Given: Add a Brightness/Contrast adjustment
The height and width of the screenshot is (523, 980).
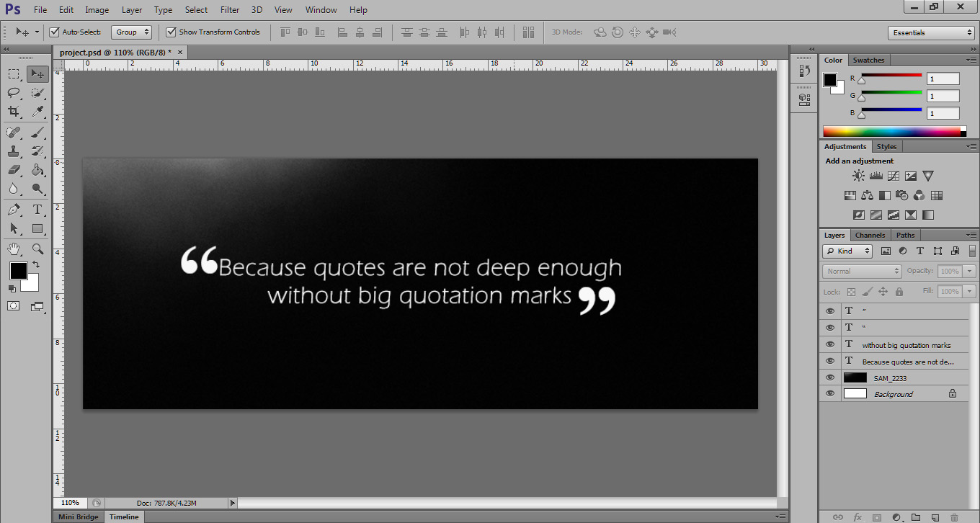Looking at the screenshot, I should 857,175.
